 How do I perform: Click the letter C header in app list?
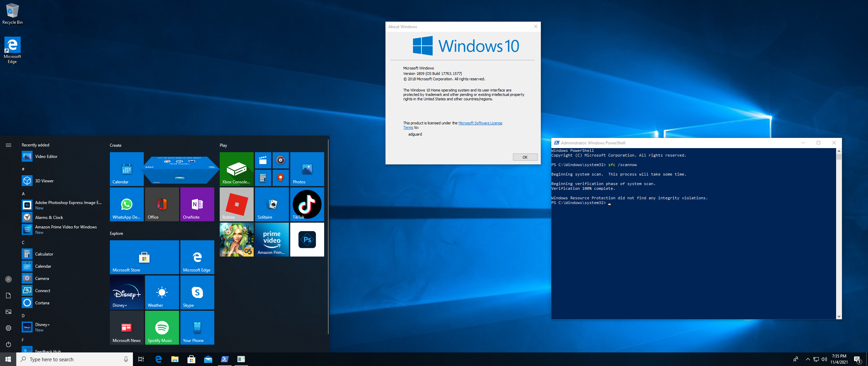click(23, 242)
